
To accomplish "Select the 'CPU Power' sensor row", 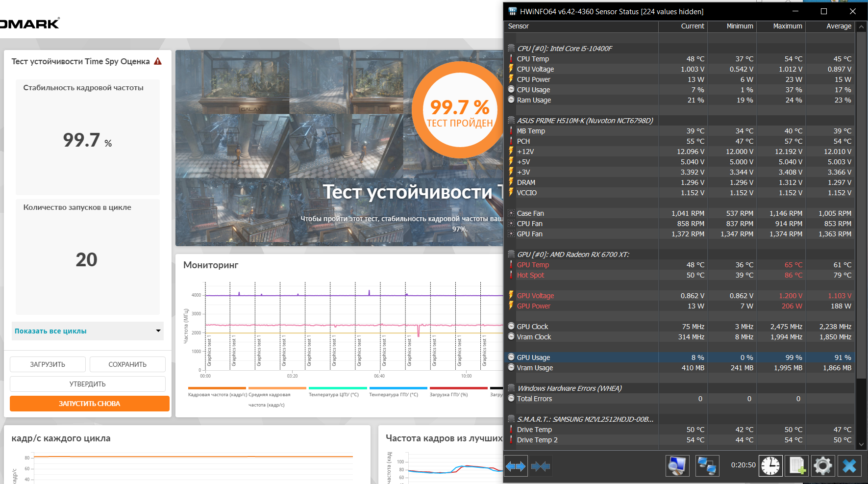I will click(x=679, y=79).
